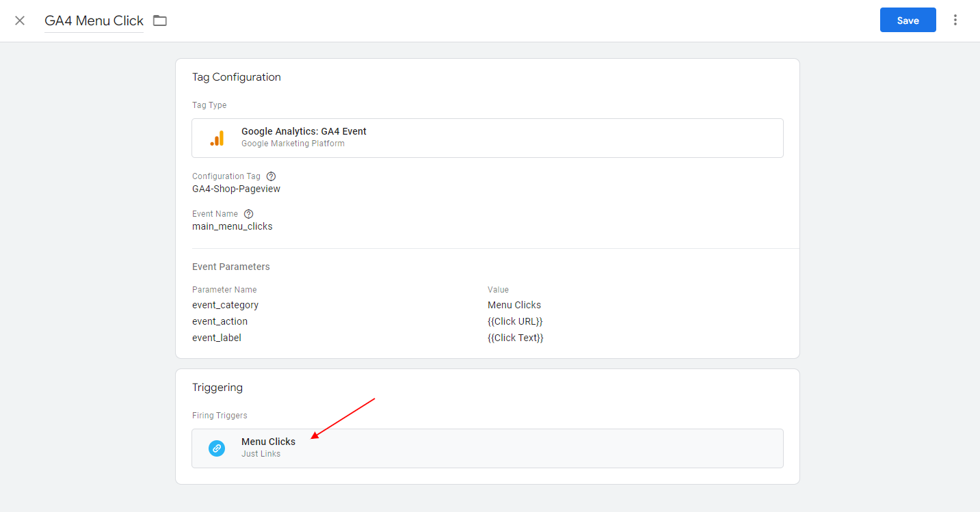Viewport: 980px width, 512px height.
Task: Click the blue link trigger icon
Action: (217, 448)
